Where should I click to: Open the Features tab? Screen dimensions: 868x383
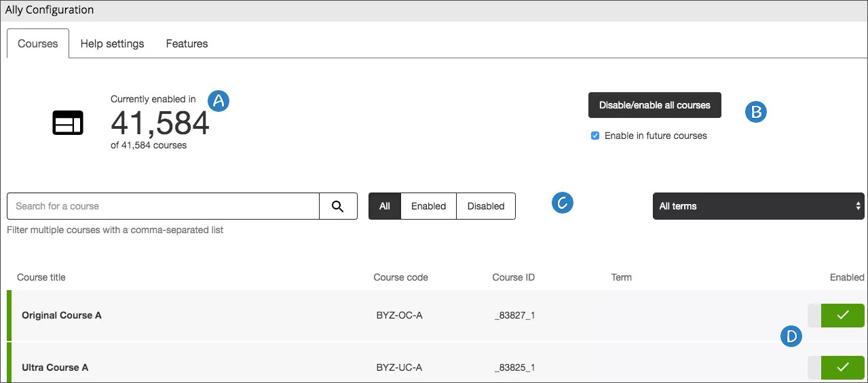(x=187, y=43)
